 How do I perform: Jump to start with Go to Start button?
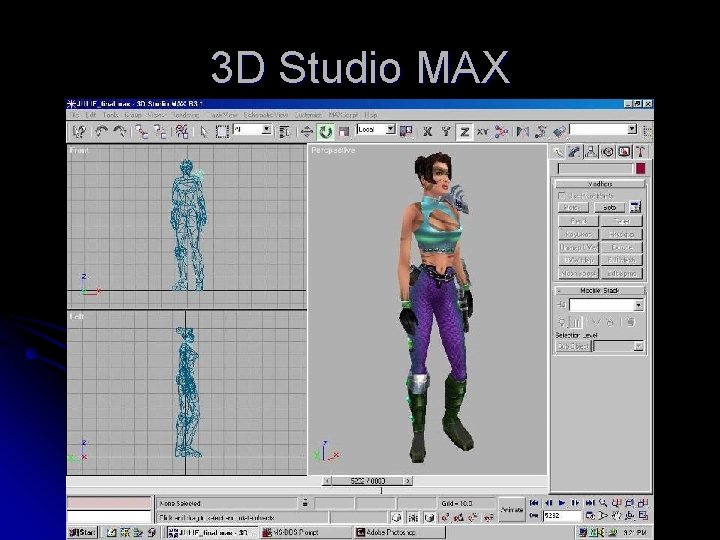point(534,503)
